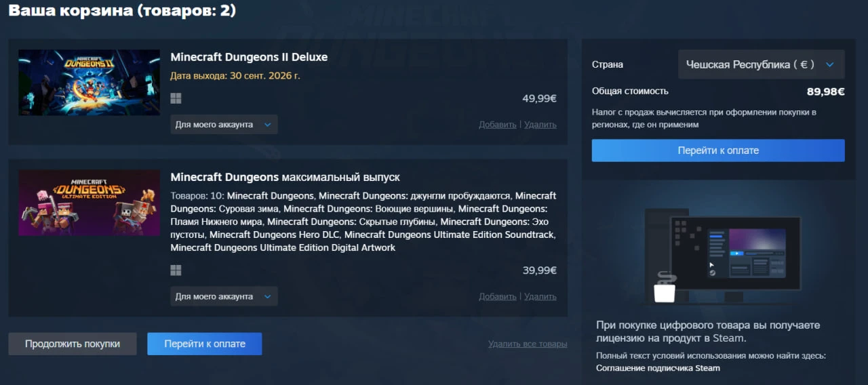Click 'Minecraft Dungeons Ultimate Edition Digital Artwork' text
Viewport: 868px width, 385px height.
click(283, 247)
